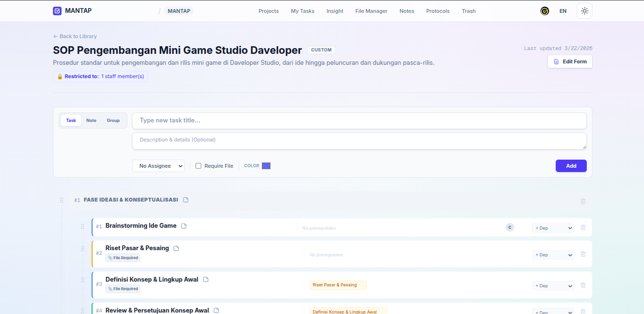
Task: Navigate to Notes
Action: click(x=407, y=11)
